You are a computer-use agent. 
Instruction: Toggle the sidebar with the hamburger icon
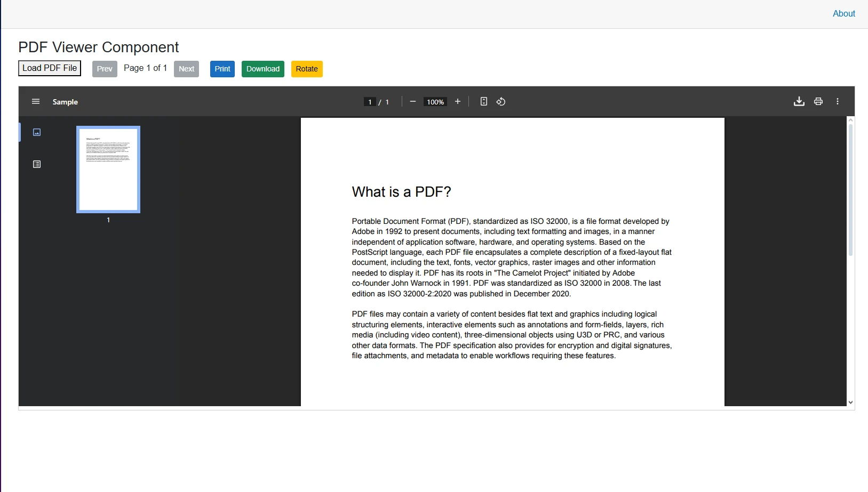pos(35,101)
